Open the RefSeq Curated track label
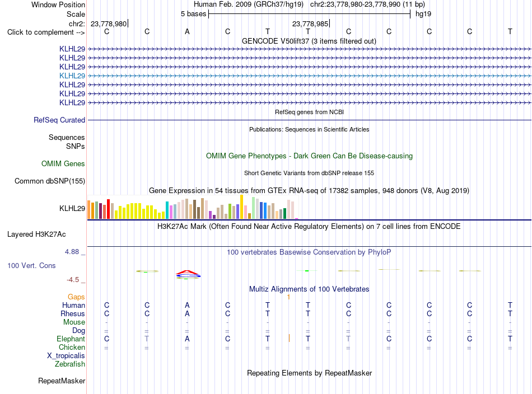 [x=59, y=120]
